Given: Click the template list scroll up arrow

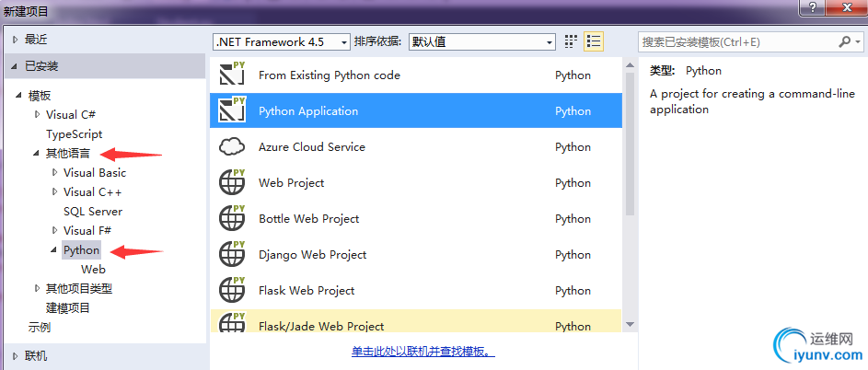Looking at the screenshot, I should coord(630,65).
